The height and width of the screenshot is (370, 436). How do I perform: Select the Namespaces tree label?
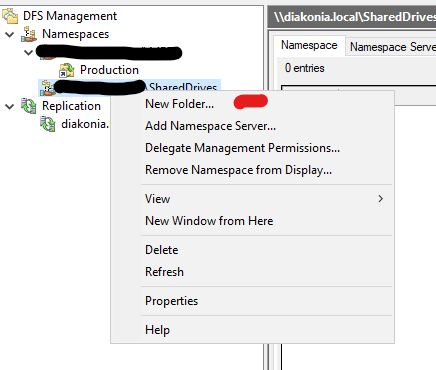(x=75, y=34)
